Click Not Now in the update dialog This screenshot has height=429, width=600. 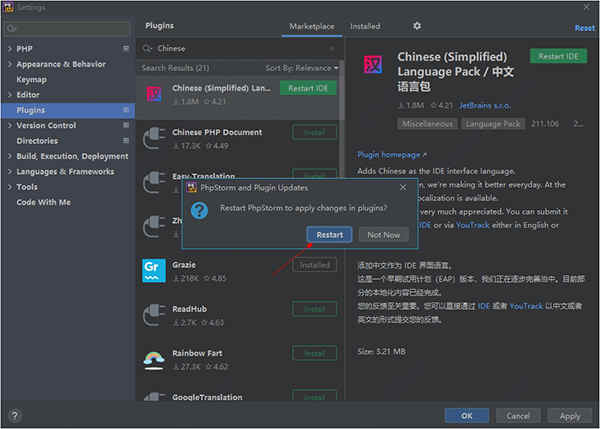(383, 235)
